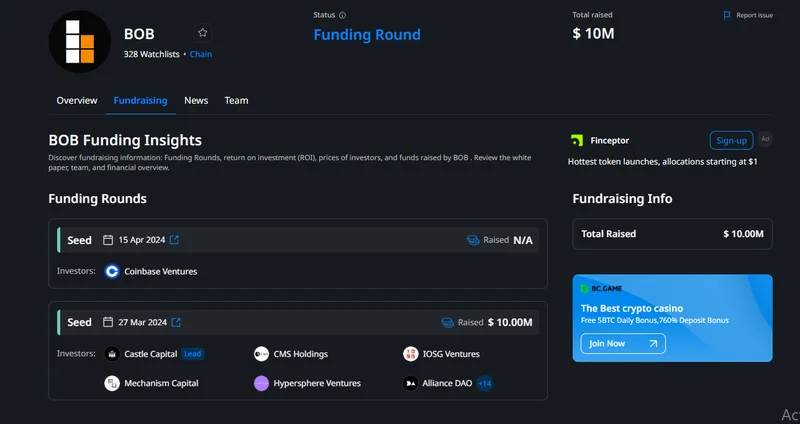Screen dimensions: 800x424
Task: Click the calendar icon for 27 Mar 2024
Action: pyautogui.click(x=108, y=322)
